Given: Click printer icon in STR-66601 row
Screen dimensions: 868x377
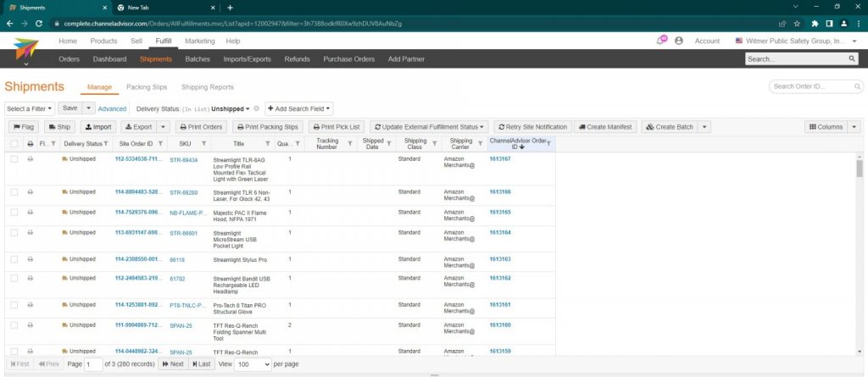Looking at the screenshot, I should click(x=30, y=232).
